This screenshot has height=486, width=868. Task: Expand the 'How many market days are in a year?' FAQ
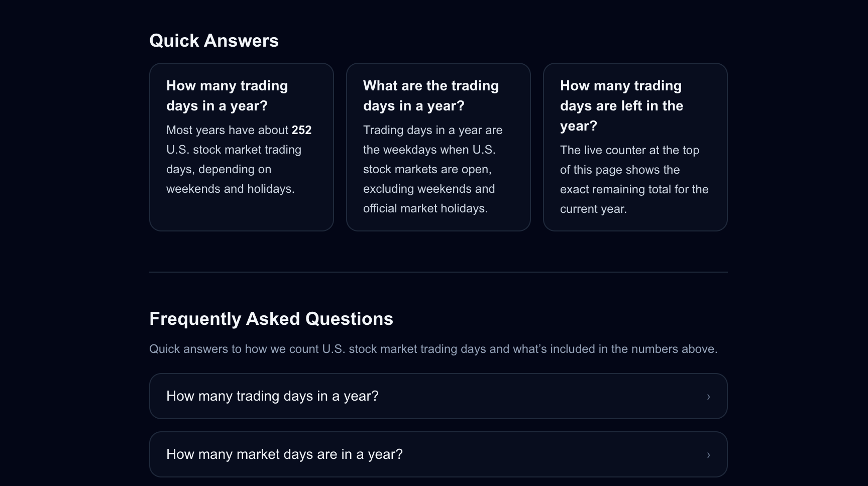(x=437, y=454)
